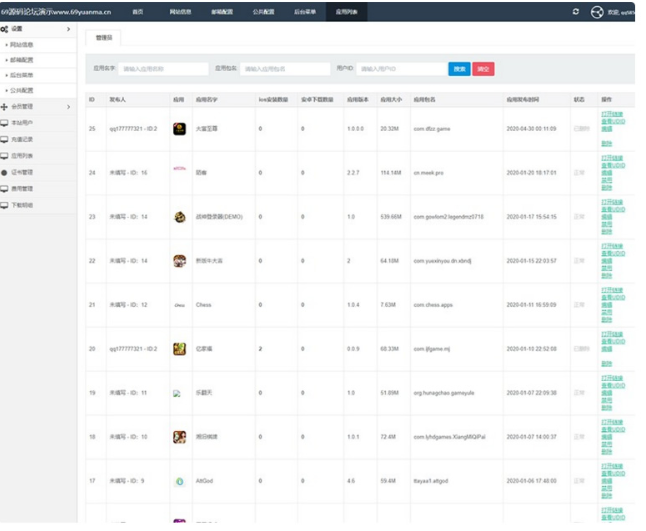Collapse the 设置 section using its chevron
Viewport: 646px width, 531px height.
(68, 29)
